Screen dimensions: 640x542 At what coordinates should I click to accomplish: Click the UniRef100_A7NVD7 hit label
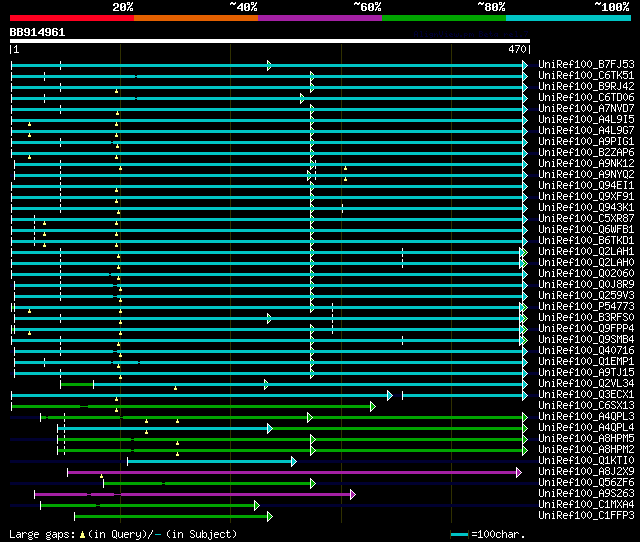point(586,109)
